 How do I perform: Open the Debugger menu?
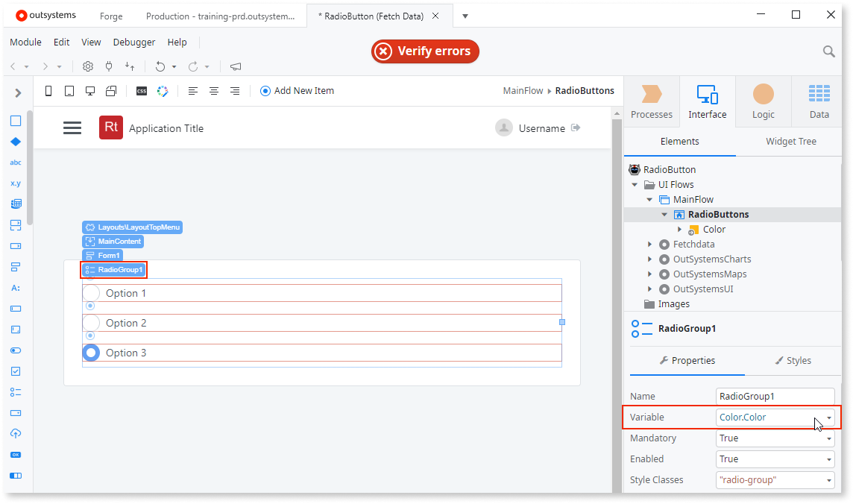pyautogui.click(x=133, y=42)
